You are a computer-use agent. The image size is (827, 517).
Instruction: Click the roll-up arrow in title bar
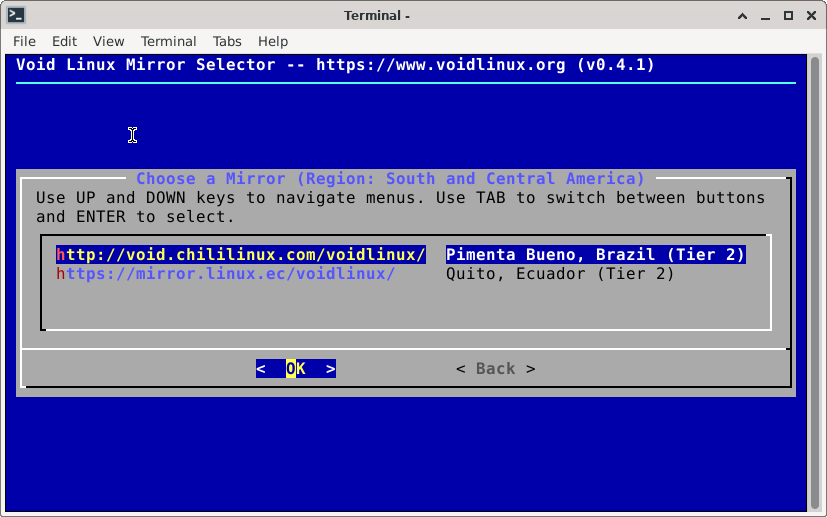click(x=742, y=15)
